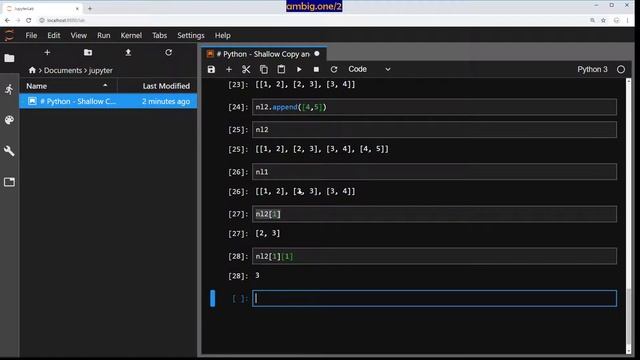
Task: Click into the empty active code cell
Action: point(434,298)
